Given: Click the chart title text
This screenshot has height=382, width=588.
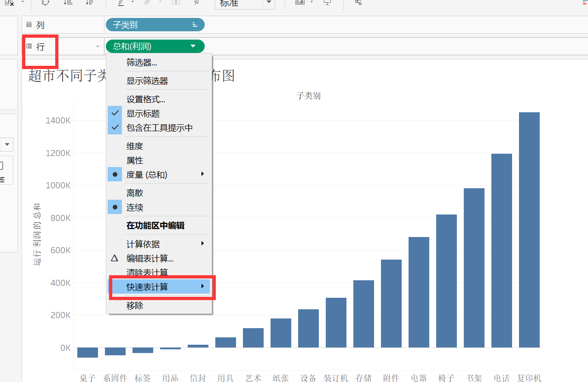Looking at the screenshot, I should (x=132, y=75).
